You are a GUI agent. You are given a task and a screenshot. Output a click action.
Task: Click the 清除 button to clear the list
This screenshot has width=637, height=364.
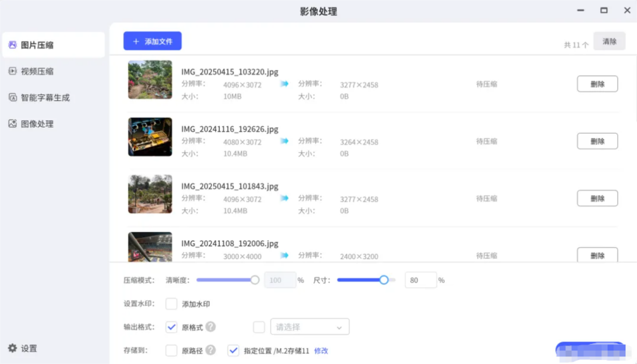tap(609, 41)
